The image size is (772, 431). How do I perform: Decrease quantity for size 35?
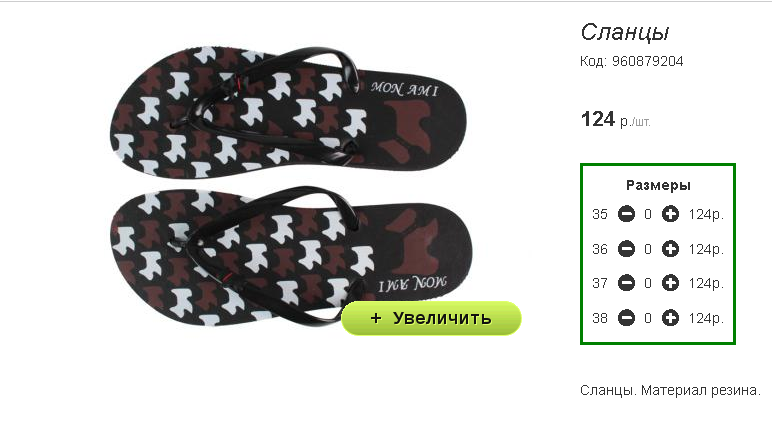pyautogui.click(x=626, y=214)
